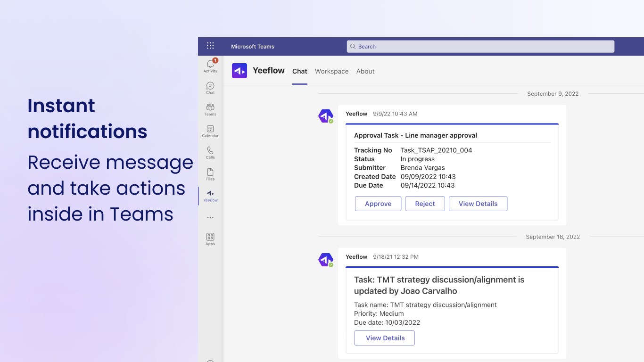Open the Activity feed with notification badge
The height and width of the screenshot is (362, 644).
point(210,66)
